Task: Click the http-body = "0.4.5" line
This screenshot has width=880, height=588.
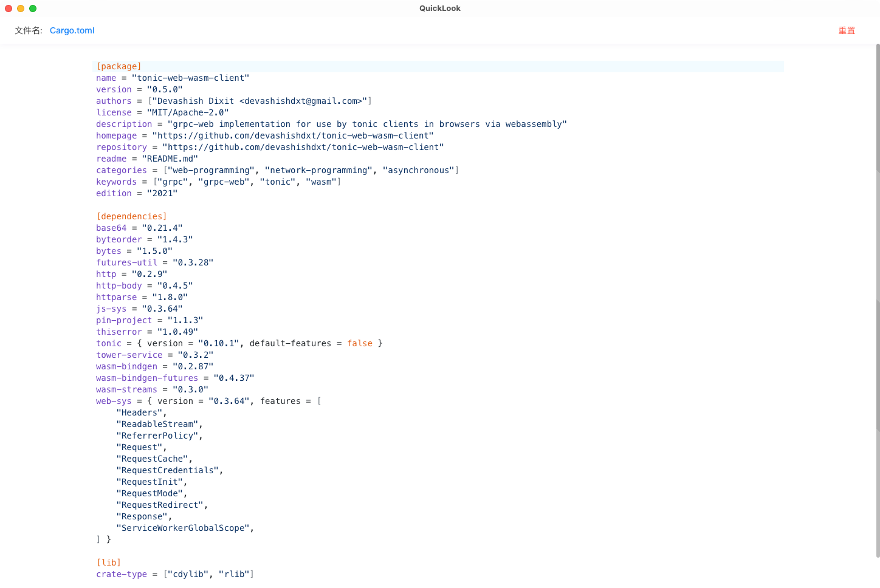Action: pos(145,286)
